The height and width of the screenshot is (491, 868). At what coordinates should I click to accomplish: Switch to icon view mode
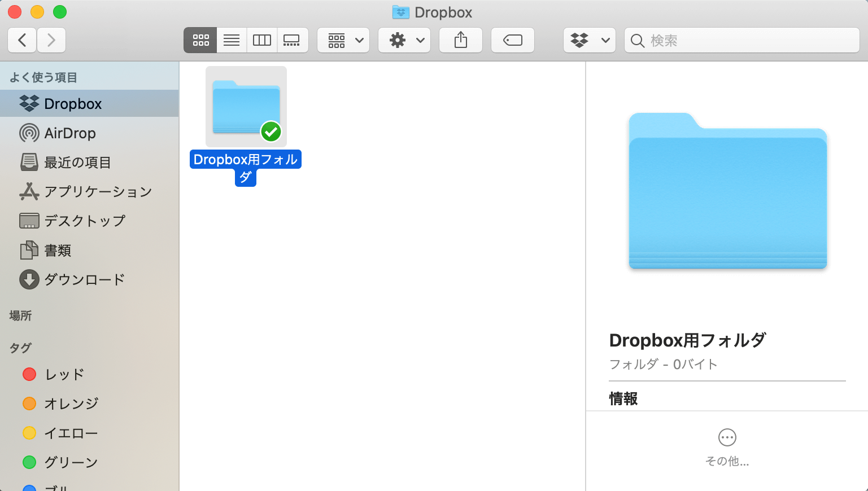click(200, 40)
